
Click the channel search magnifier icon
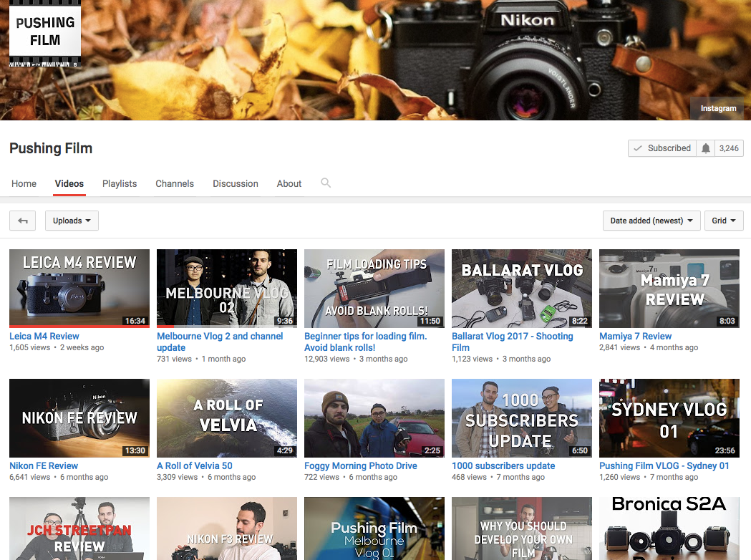tap(326, 183)
